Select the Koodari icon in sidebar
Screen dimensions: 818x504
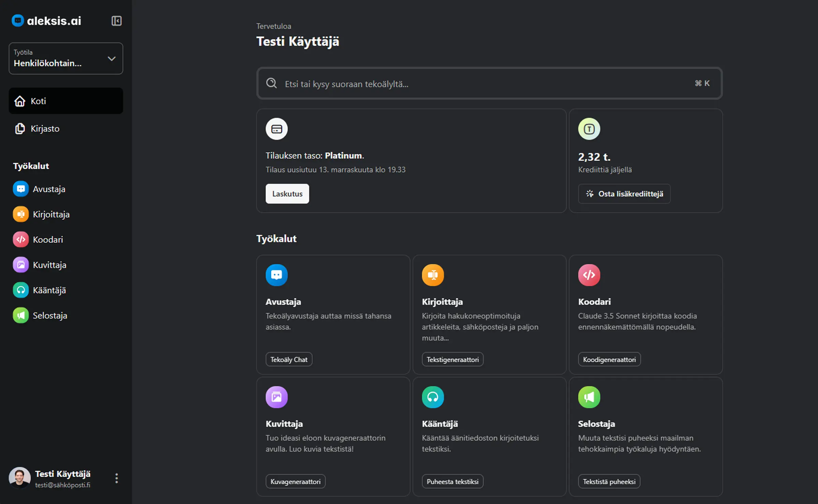click(20, 239)
